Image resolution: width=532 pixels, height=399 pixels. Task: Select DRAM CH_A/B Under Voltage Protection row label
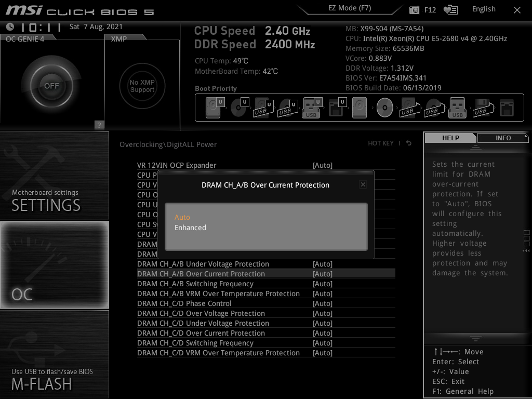[203, 264]
